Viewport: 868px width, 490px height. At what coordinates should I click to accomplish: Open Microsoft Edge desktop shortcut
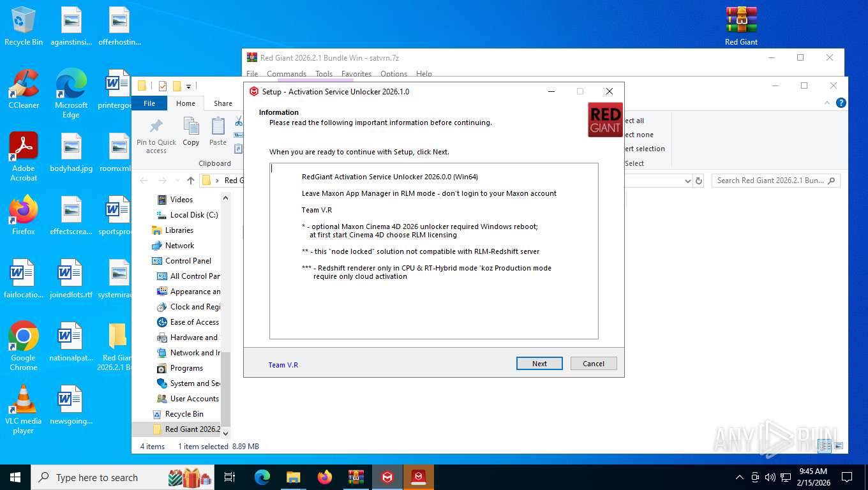(71, 94)
